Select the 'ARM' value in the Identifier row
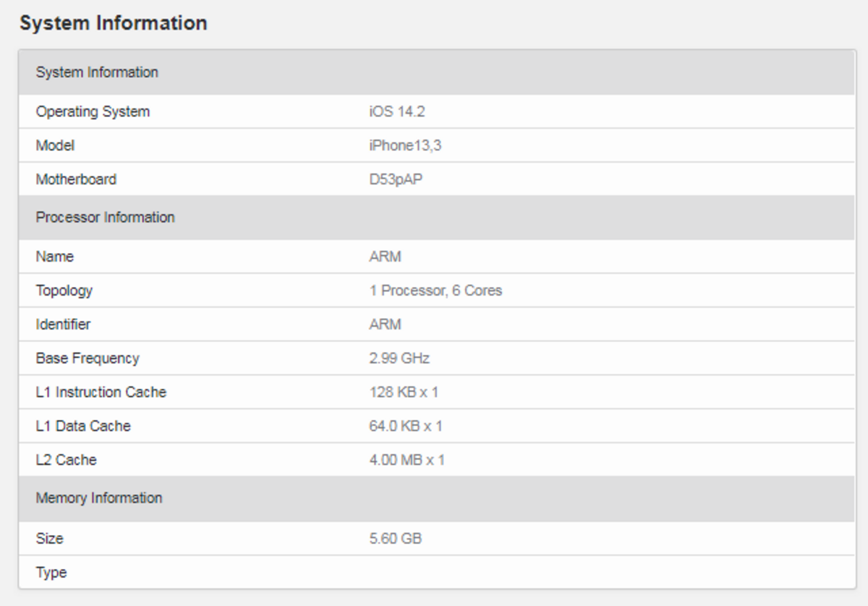This screenshot has height=606, width=868. 385,325
